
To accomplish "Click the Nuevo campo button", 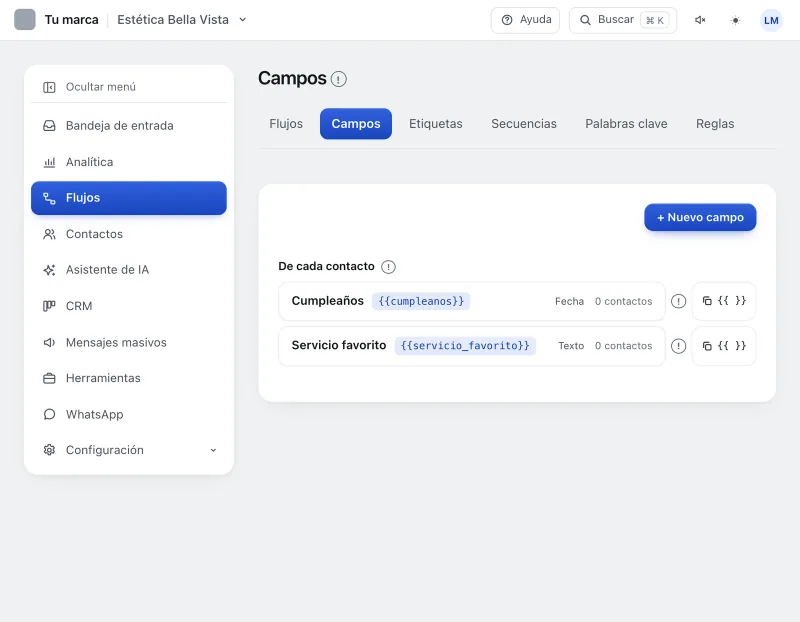I will coord(700,217).
